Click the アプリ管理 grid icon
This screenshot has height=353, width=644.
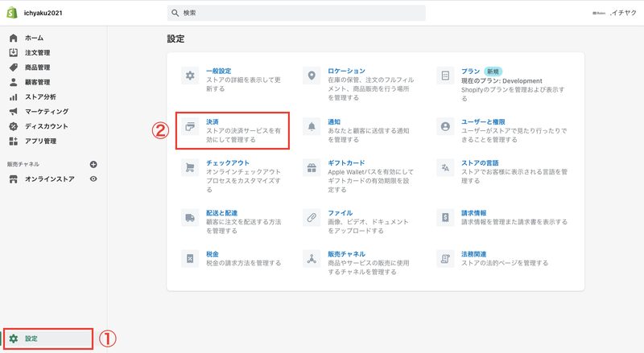pyautogui.click(x=13, y=142)
